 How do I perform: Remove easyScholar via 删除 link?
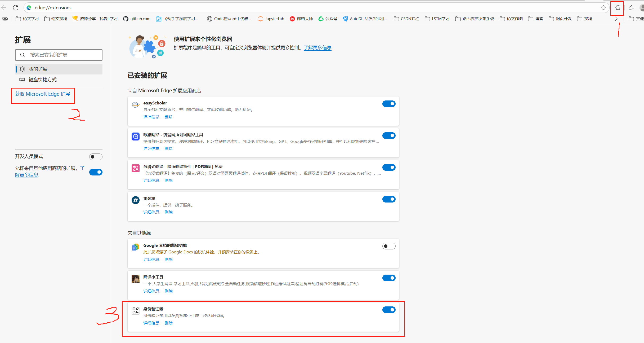pyautogui.click(x=168, y=117)
